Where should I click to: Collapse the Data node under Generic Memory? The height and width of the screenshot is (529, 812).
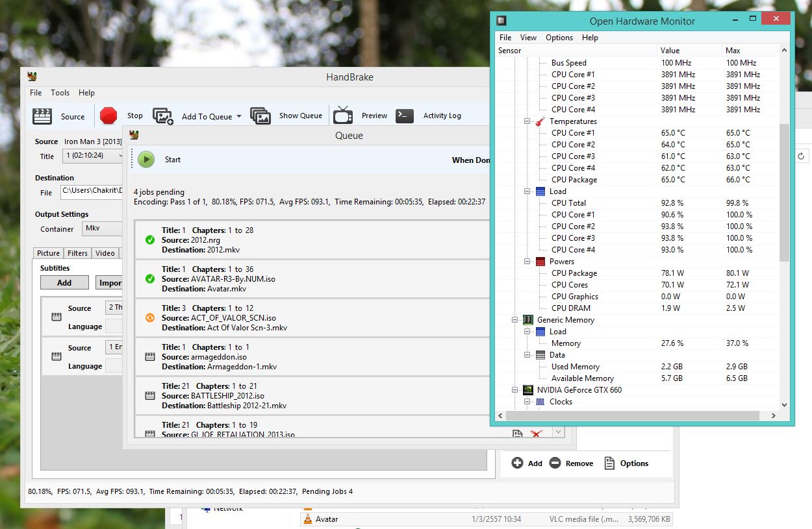[527, 355]
